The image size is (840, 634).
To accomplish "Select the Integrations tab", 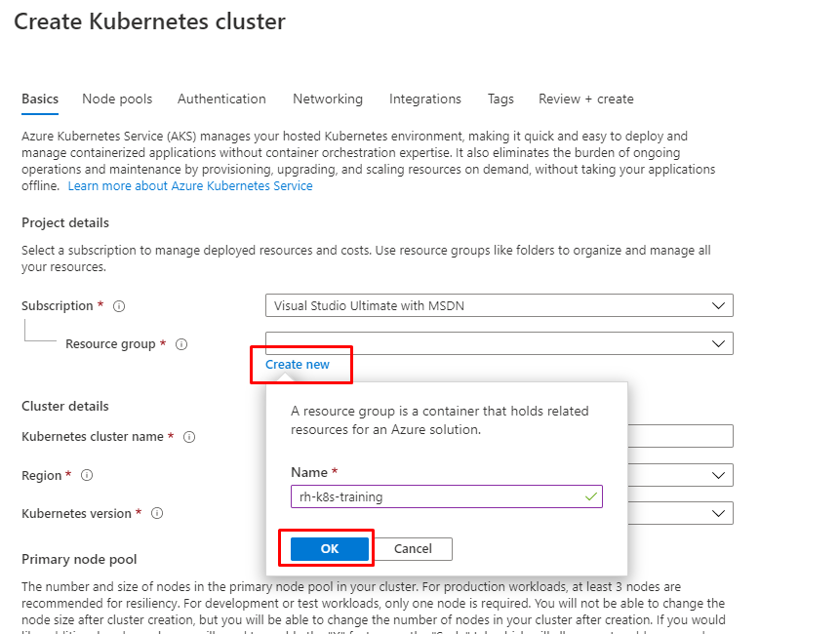I will (x=425, y=99).
